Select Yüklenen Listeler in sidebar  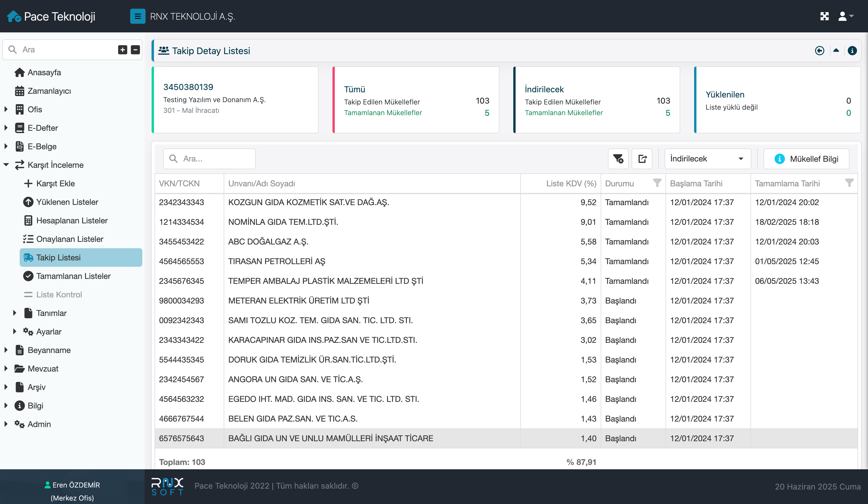67,202
